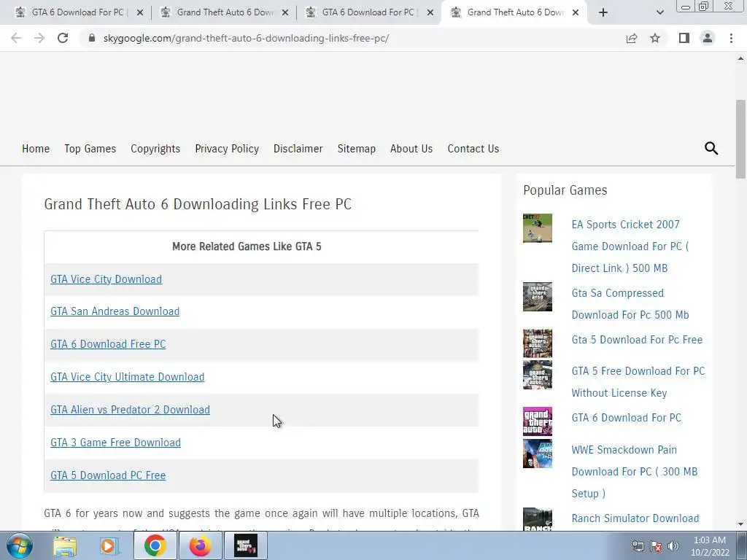Open Privacy Policy page
Screen dimensions: 747x560
point(227,149)
